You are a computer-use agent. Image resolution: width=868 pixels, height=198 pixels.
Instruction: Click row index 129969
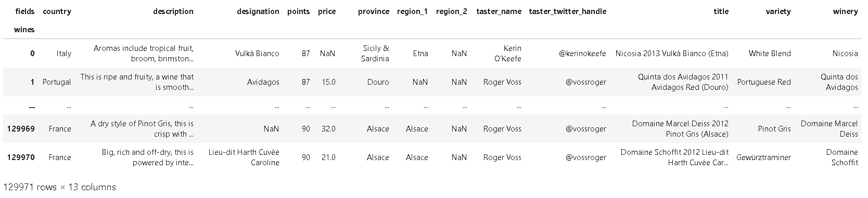click(x=21, y=128)
